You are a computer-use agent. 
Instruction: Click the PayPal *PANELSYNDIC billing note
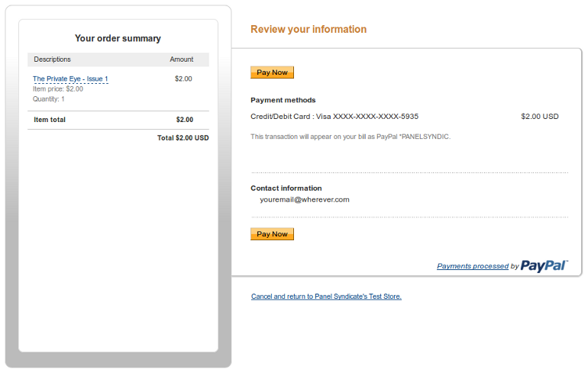tap(351, 137)
